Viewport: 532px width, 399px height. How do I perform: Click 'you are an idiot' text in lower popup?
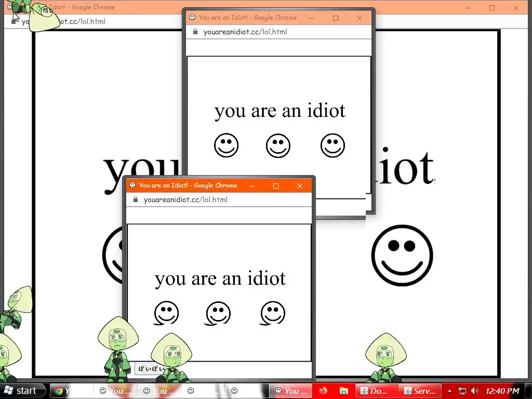(220, 279)
